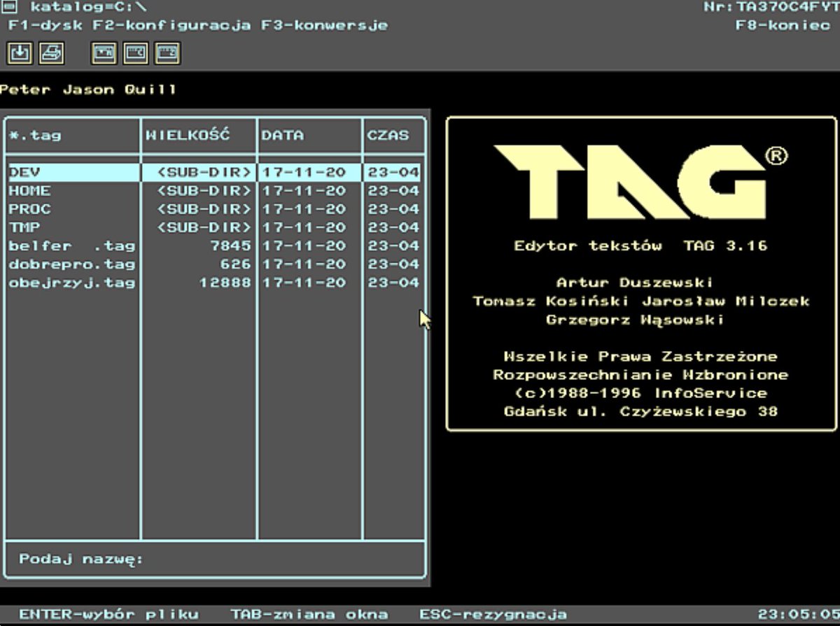
Task: Select the TMP sub-directory
Action: 214,227
